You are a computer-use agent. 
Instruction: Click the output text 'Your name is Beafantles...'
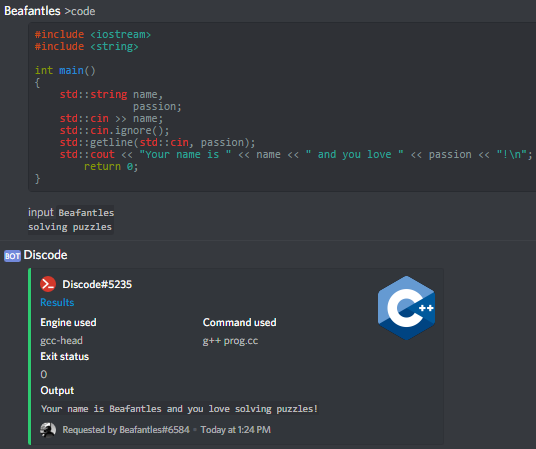coord(179,409)
